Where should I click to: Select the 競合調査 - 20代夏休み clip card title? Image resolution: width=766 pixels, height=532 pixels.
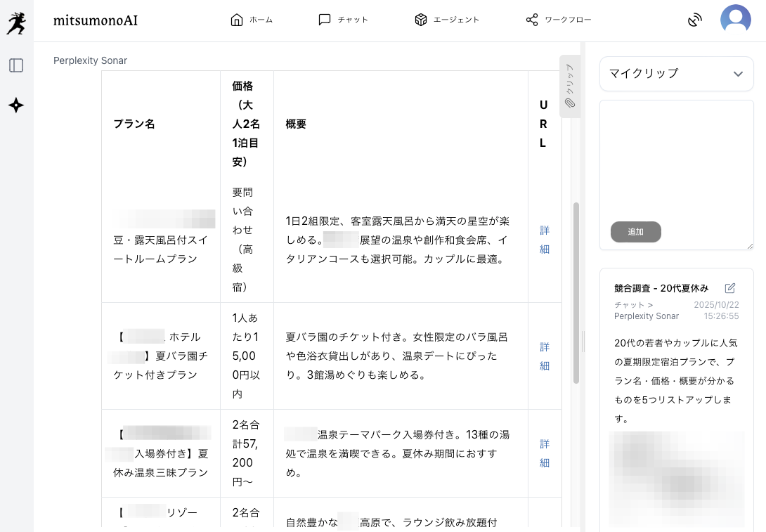pyautogui.click(x=661, y=288)
